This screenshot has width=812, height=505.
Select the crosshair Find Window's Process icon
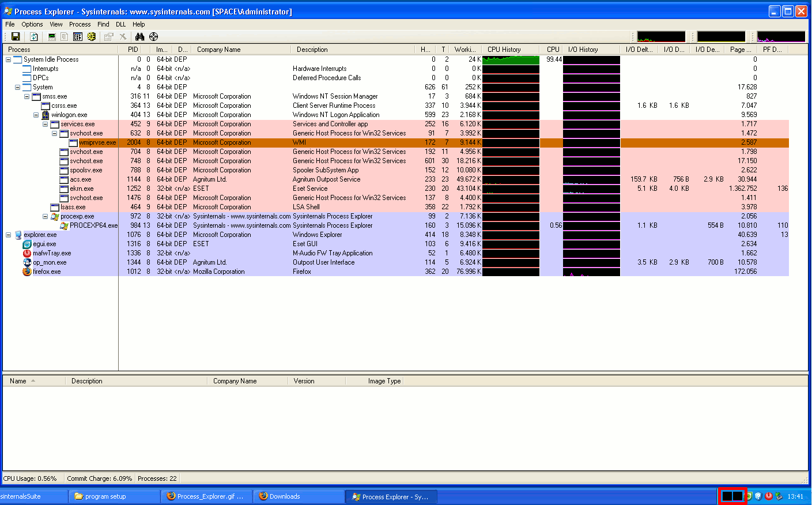(153, 37)
